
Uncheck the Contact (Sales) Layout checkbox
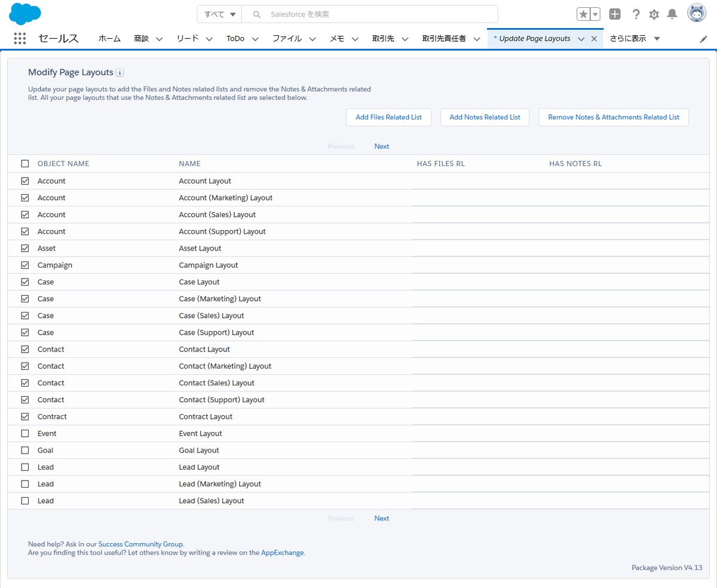pyautogui.click(x=24, y=383)
